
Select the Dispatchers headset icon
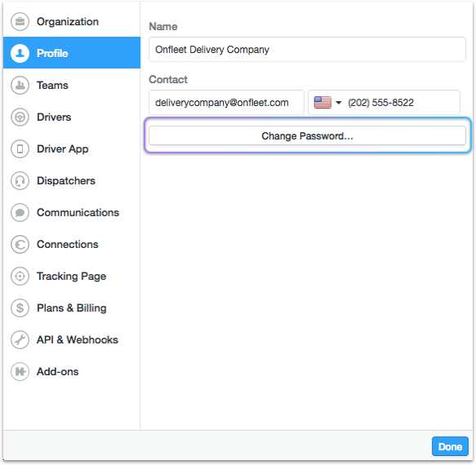[x=20, y=181]
